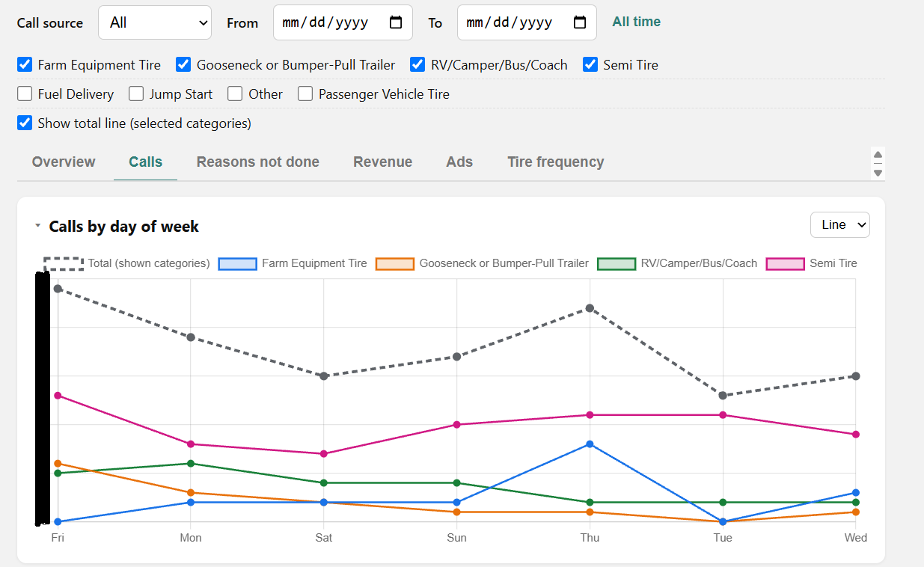
Task: Click the Thu axis label
Action: [x=590, y=538]
